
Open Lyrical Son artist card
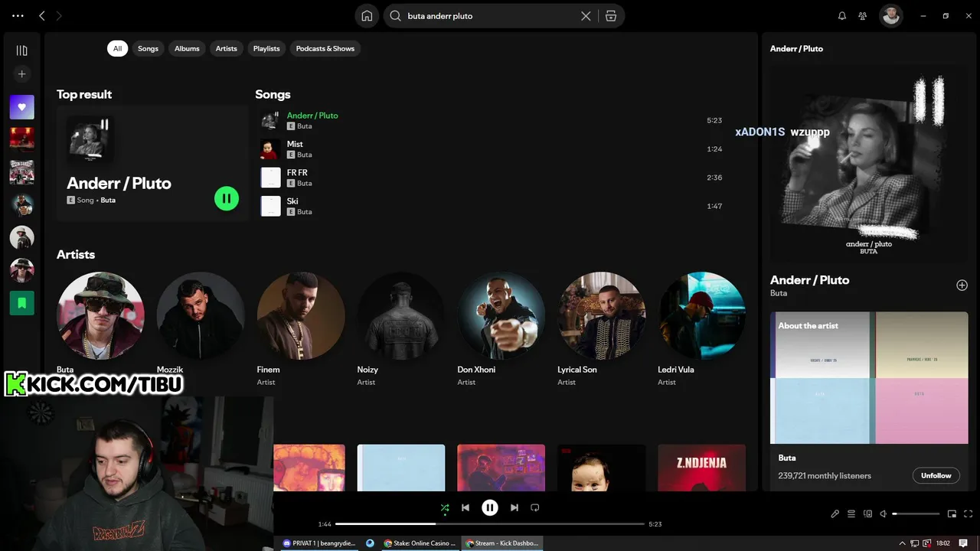coord(602,329)
